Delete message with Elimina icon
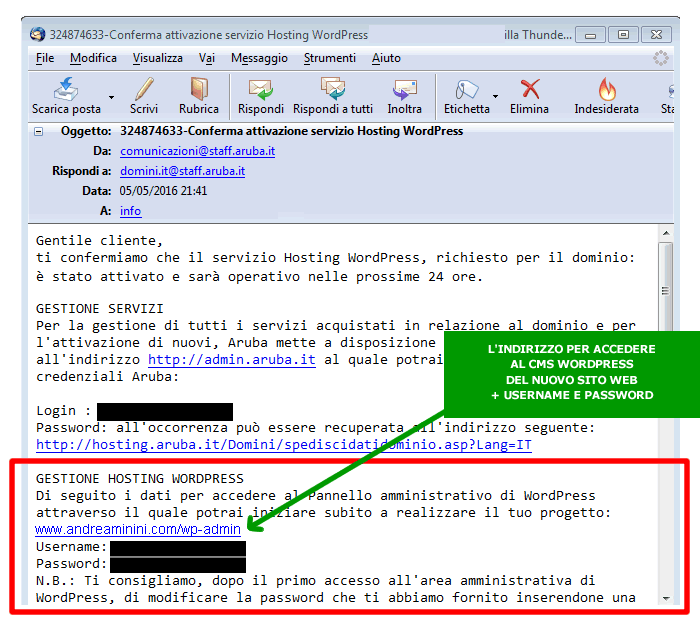This screenshot has width=700, height=620. coord(529,89)
